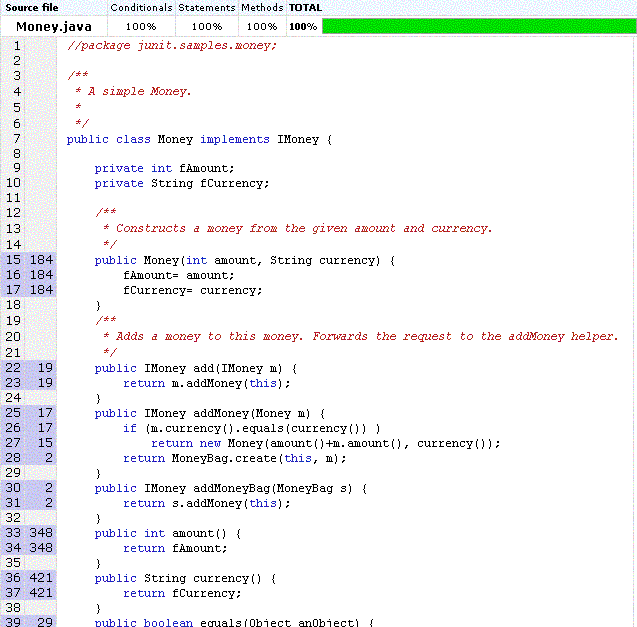Screen dimensions: 637x627
Task: Click the private String fCurrency declaration
Action: (182, 183)
